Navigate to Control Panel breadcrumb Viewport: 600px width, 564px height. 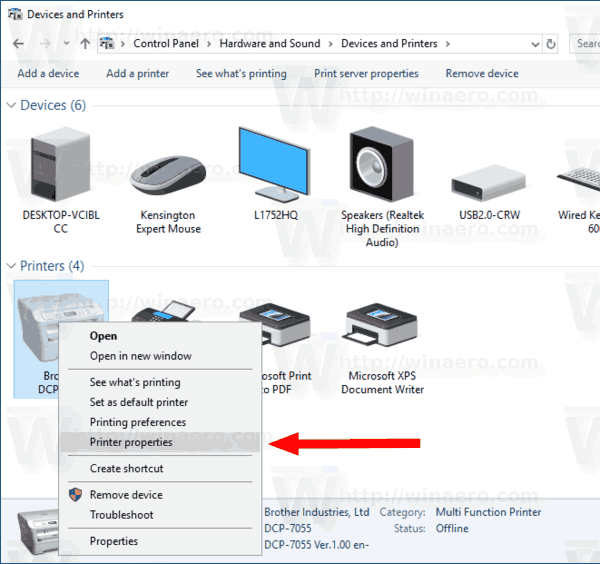pos(166,44)
